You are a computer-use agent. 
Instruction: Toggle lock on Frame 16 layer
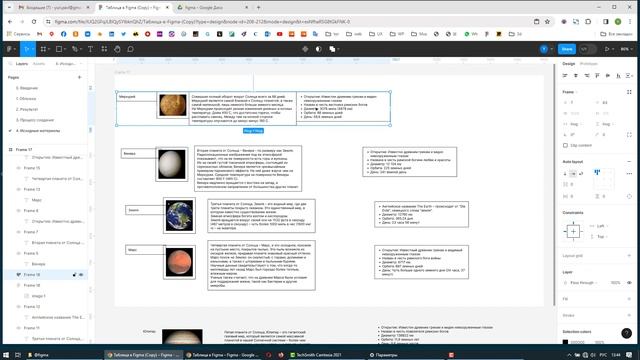(74, 275)
